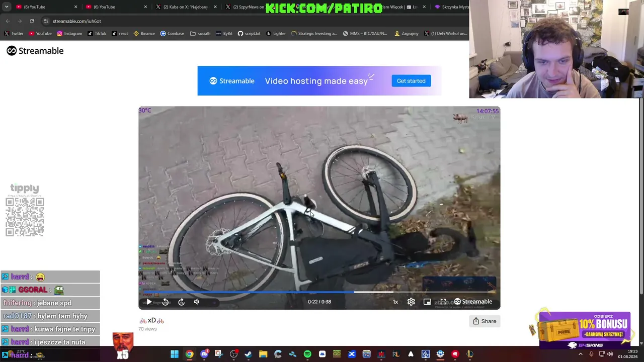Show hidden system tray icons
644x362 pixels.
[x=581, y=354]
